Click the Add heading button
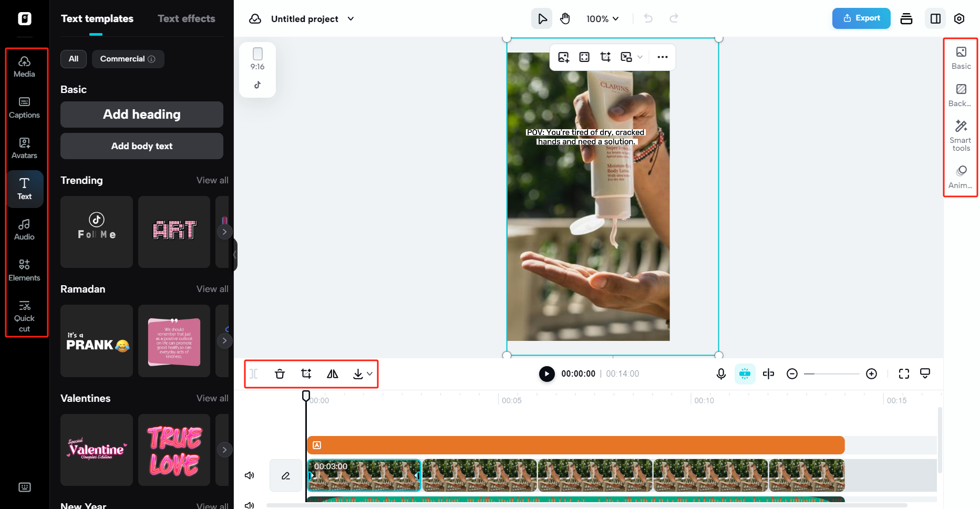This screenshot has height=509, width=980. tap(141, 114)
